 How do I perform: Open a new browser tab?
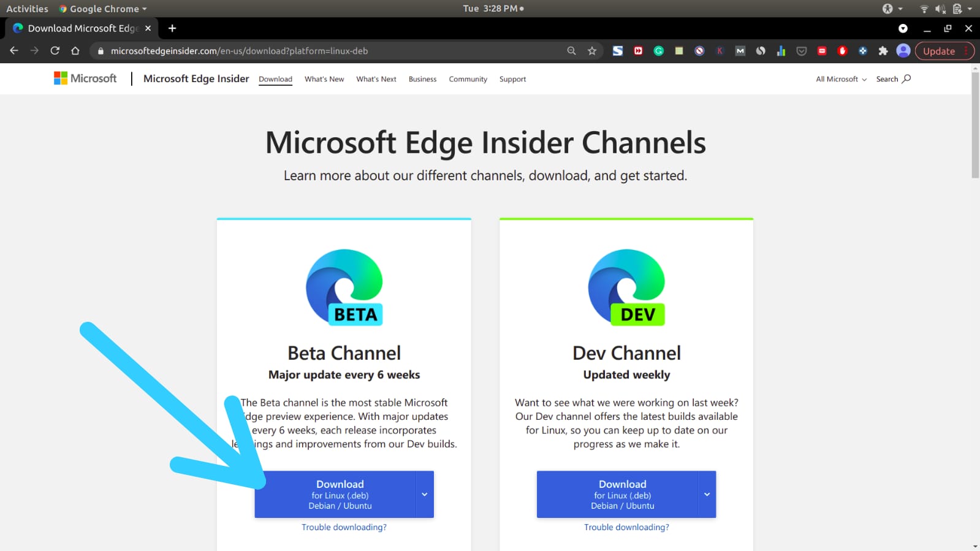(172, 28)
